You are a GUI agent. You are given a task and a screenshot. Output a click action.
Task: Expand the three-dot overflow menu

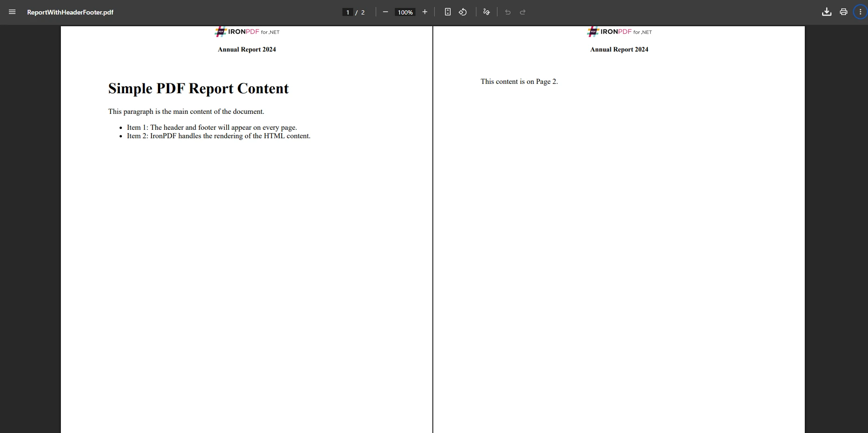[x=860, y=12]
